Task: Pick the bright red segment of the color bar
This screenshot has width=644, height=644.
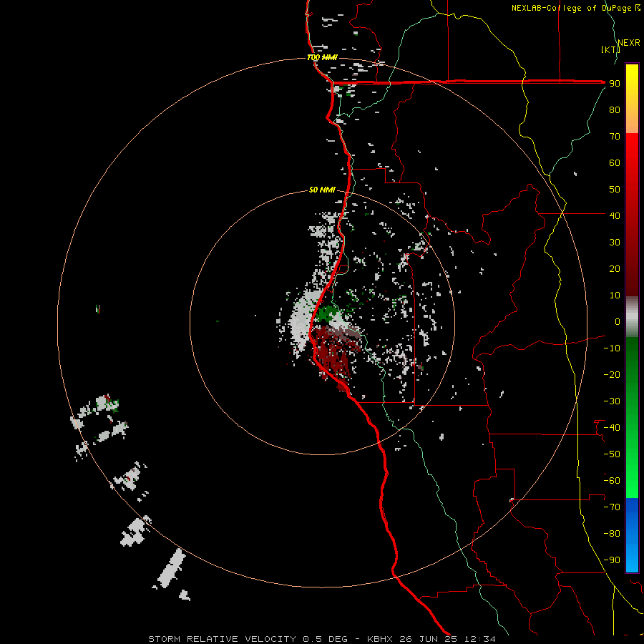Action: click(x=632, y=150)
